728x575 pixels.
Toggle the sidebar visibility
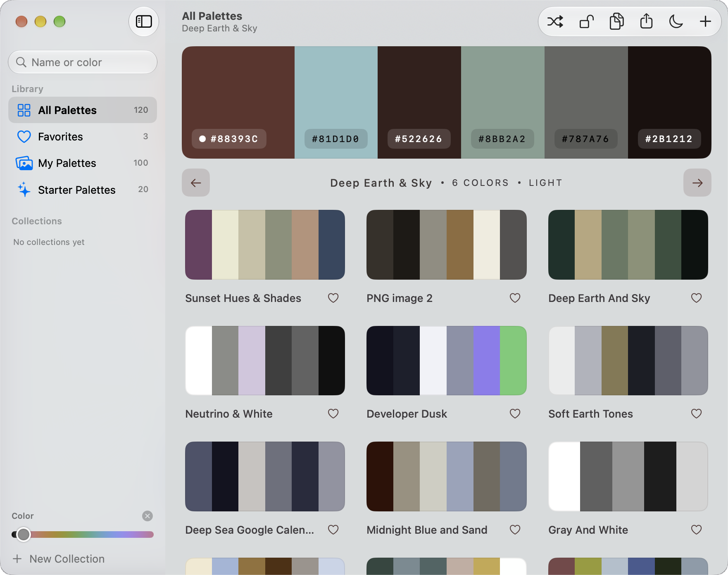tap(144, 21)
